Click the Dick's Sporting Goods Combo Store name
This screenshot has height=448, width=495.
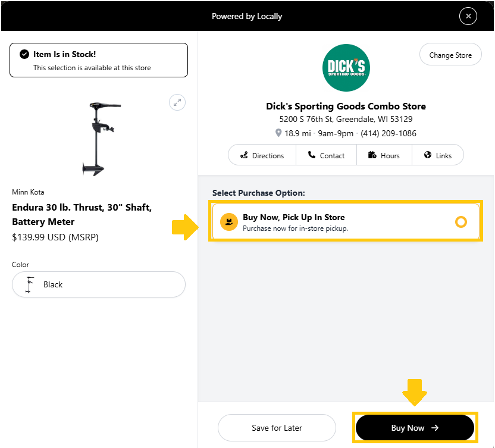346,106
